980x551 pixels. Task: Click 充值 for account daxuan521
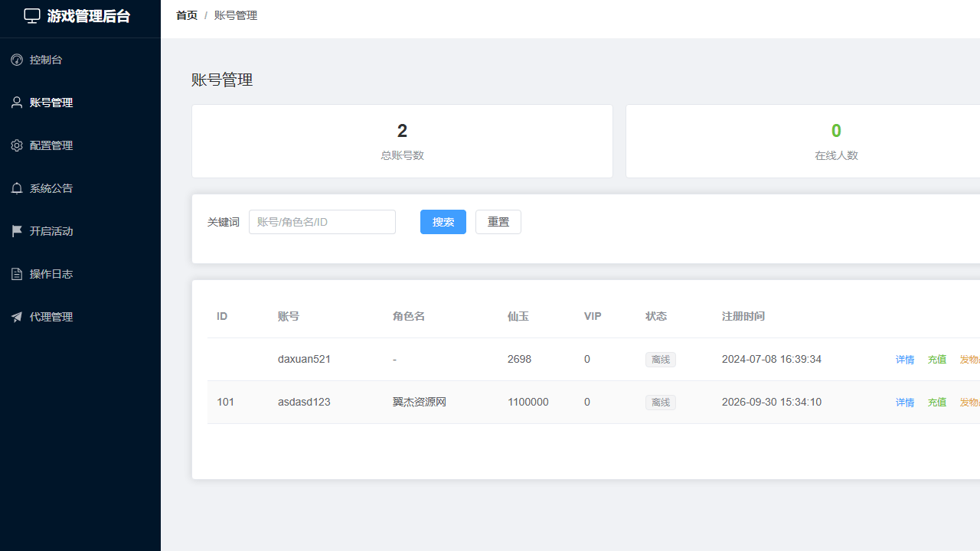tap(937, 360)
